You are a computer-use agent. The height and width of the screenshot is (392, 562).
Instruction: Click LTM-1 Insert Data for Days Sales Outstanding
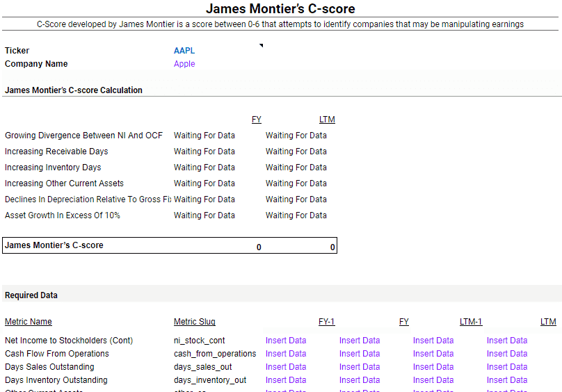[x=433, y=367]
